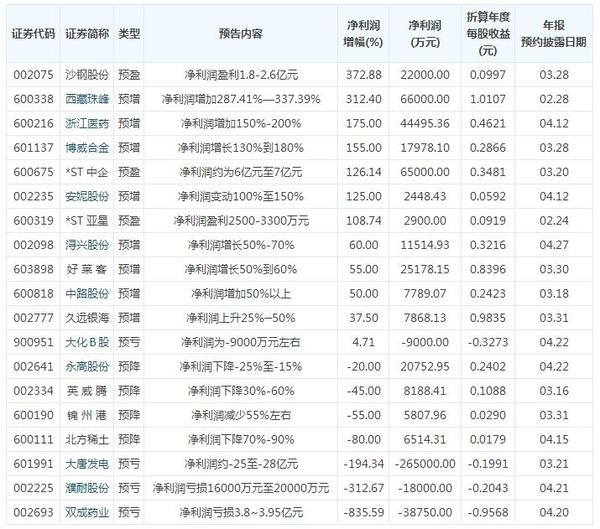Select stock code 600675
600x529 pixels.
click(x=33, y=172)
